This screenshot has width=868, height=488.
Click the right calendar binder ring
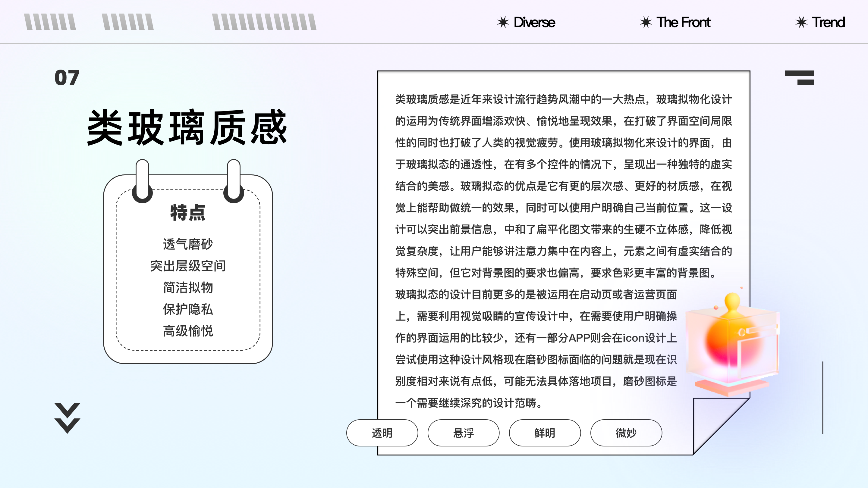(x=234, y=181)
